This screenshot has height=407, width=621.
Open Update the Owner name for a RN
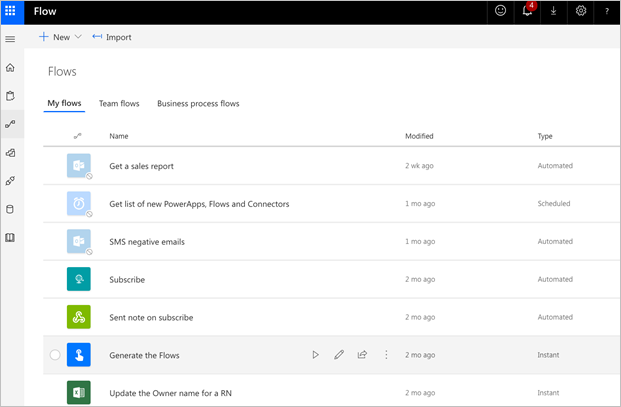pos(170,393)
